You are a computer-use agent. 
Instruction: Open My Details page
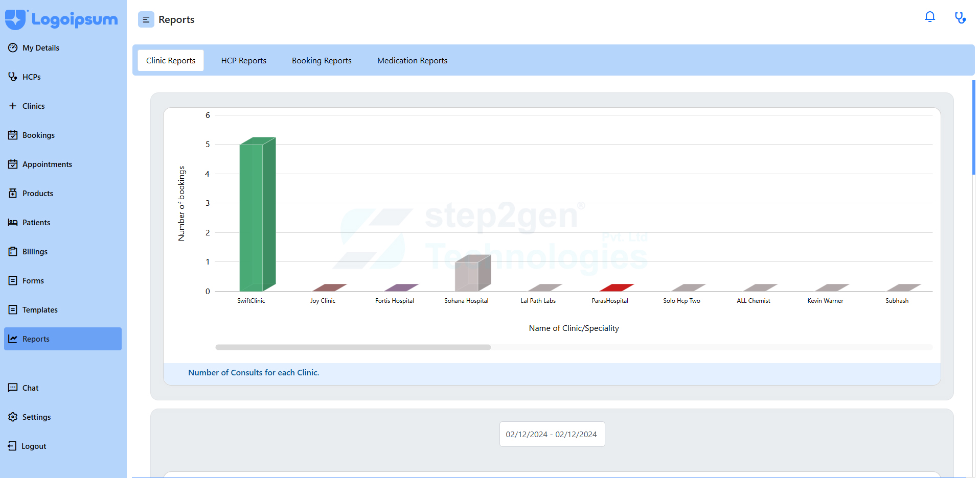pos(63,47)
